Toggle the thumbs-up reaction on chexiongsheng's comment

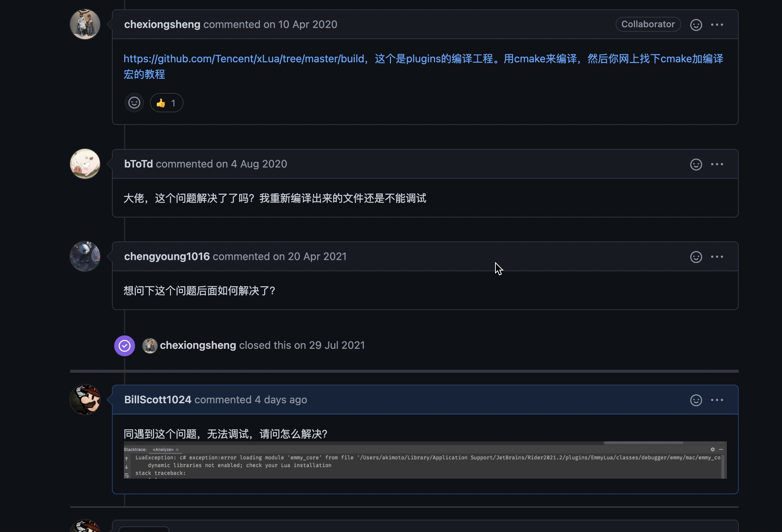tap(166, 103)
